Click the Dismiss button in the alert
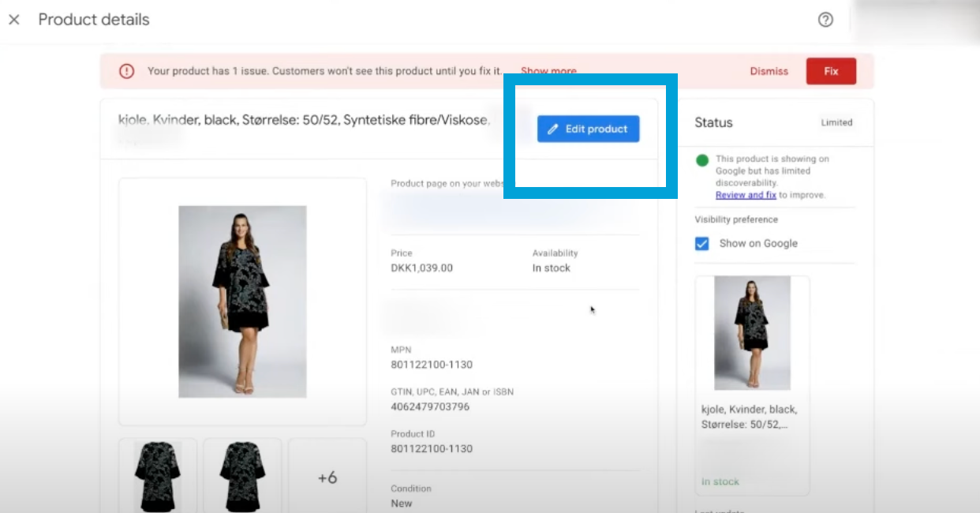This screenshot has width=980, height=513. (x=769, y=70)
